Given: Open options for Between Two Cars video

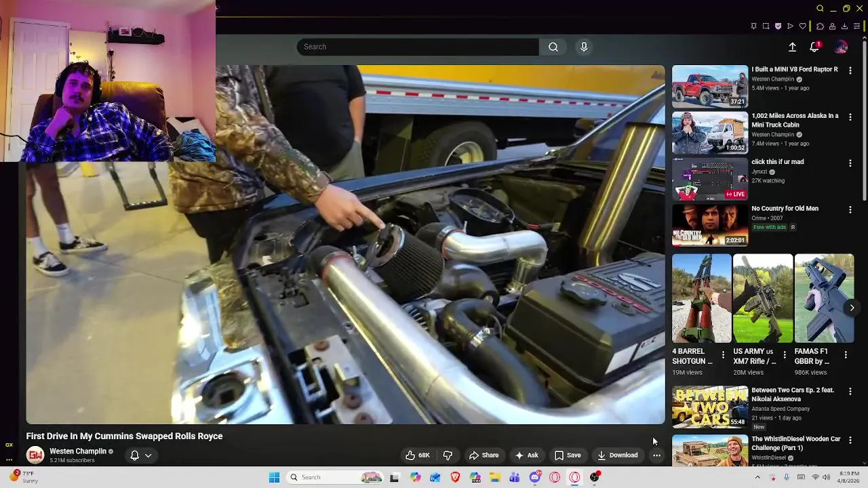Looking at the screenshot, I should 850,392.
